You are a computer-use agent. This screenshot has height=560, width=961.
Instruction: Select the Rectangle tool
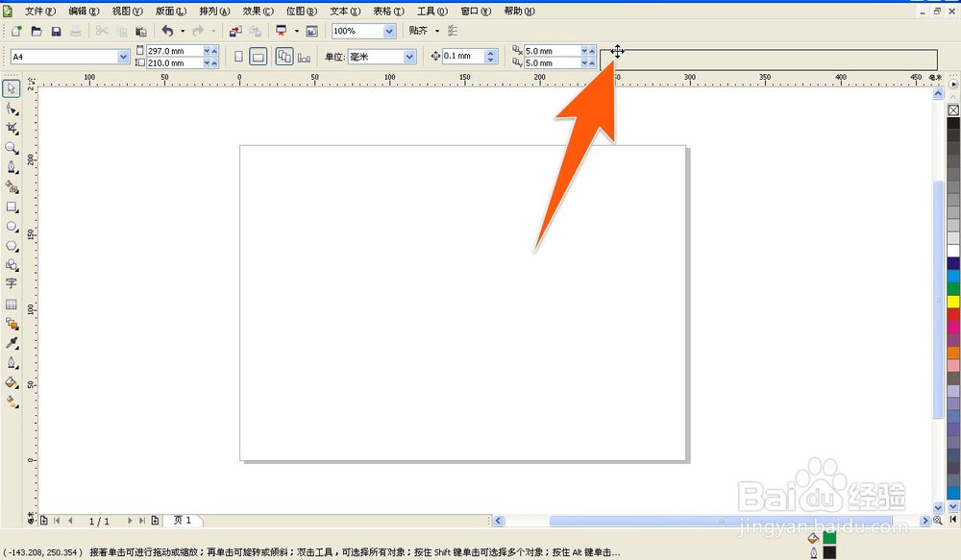11,207
